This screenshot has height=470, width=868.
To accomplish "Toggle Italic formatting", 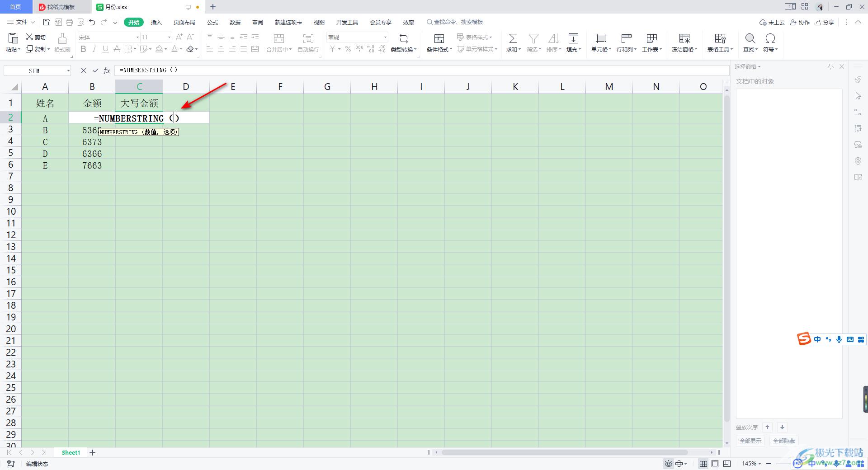I will pos(94,49).
